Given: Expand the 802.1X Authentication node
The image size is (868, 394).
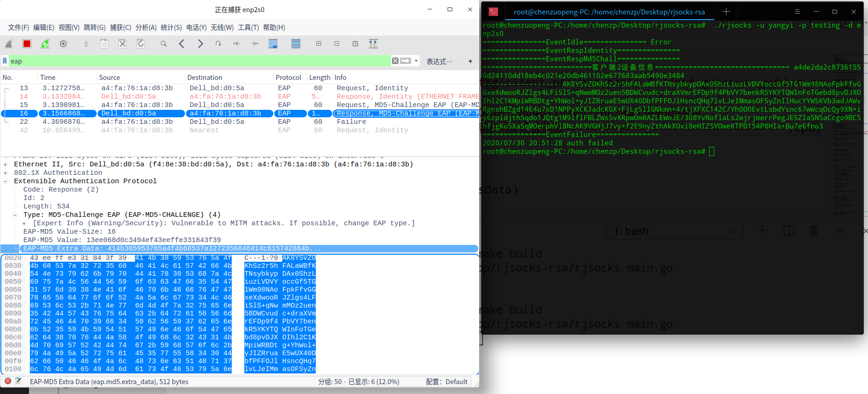Looking at the screenshot, I should pos(6,173).
